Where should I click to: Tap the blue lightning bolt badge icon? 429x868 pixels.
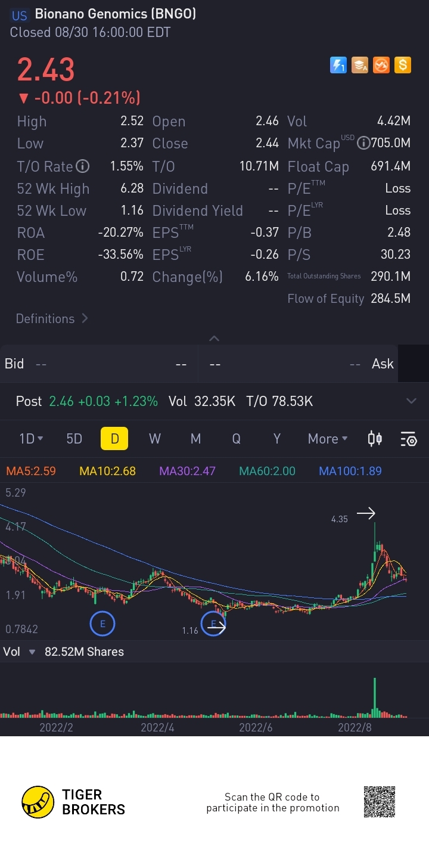[x=338, y=65]
